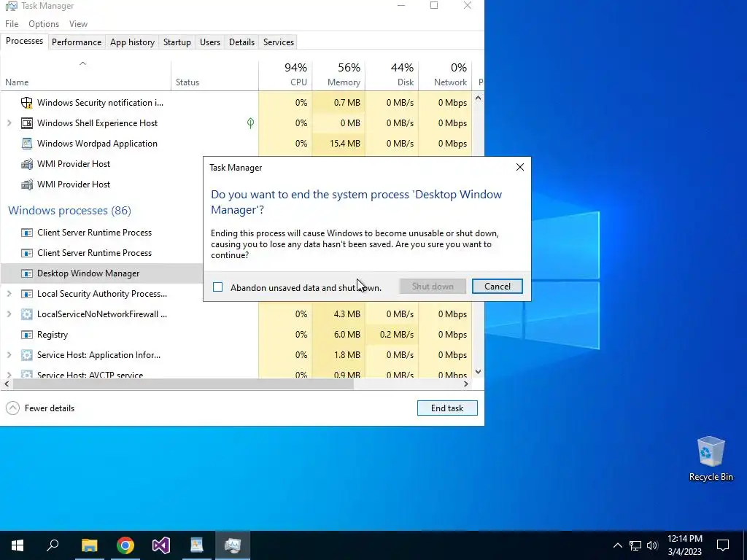The height and width of the screenshot is (560, 747).
Task: Open taskbar search magnifier
Action: point(53,545)
